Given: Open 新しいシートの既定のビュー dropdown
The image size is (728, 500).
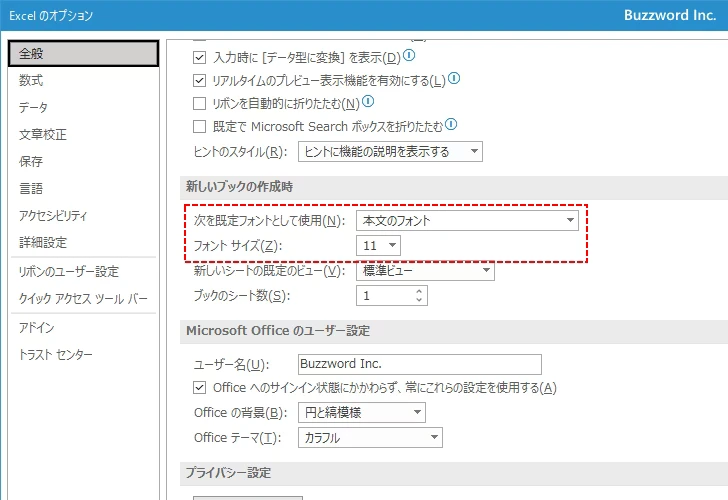Looking at the screenshot, I should click(x=425, y=271).
